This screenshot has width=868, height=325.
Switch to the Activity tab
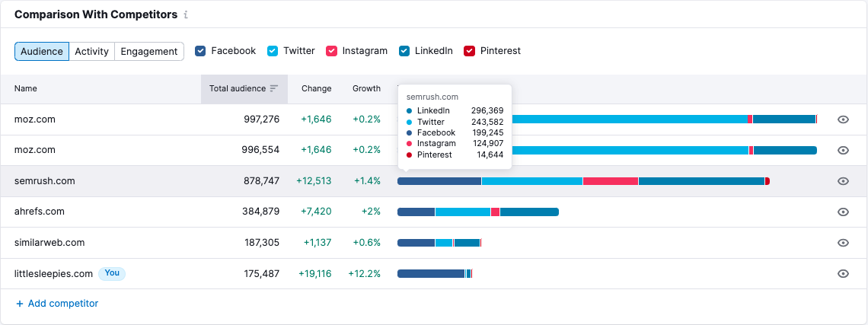pyautogui.click(x=91, y=51)
